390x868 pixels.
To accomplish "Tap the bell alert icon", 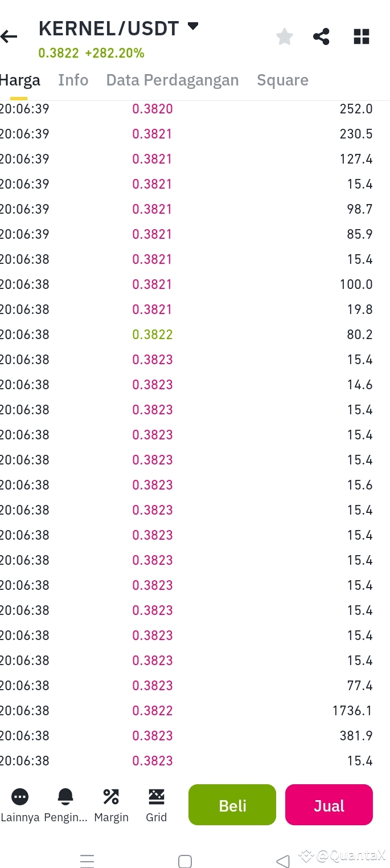I will pyautogui.click(x=65, y=797).
